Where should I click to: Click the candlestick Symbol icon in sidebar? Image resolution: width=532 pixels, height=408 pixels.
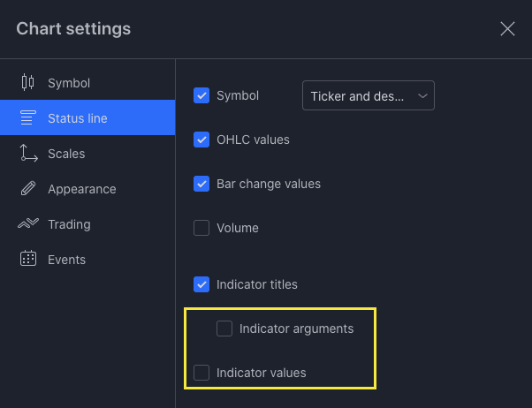pyautogui.click(x=27, y=83)
